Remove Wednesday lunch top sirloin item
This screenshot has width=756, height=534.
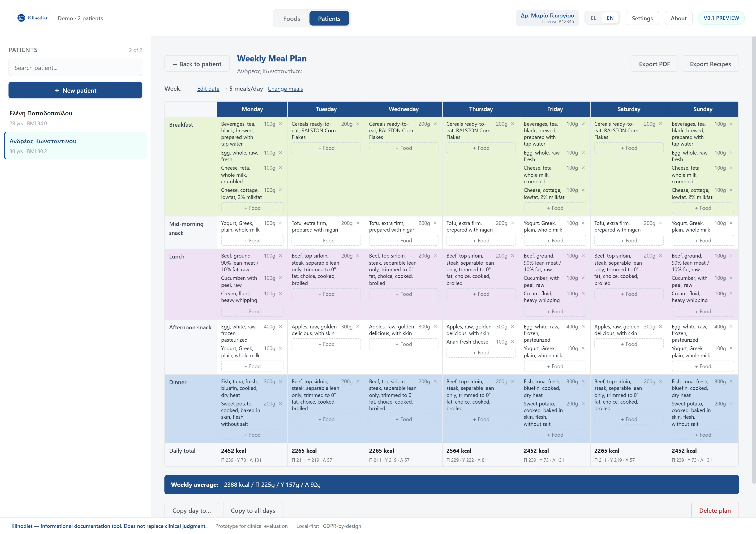[435, 256]
